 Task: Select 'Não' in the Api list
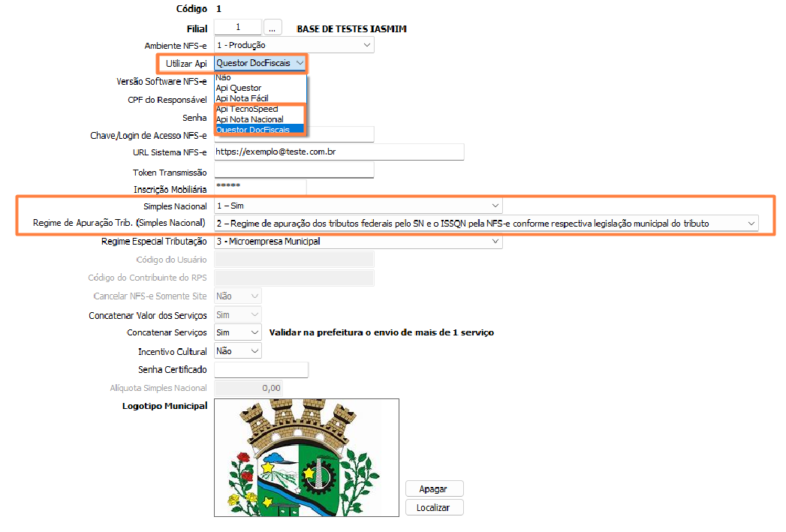(224, 77)
